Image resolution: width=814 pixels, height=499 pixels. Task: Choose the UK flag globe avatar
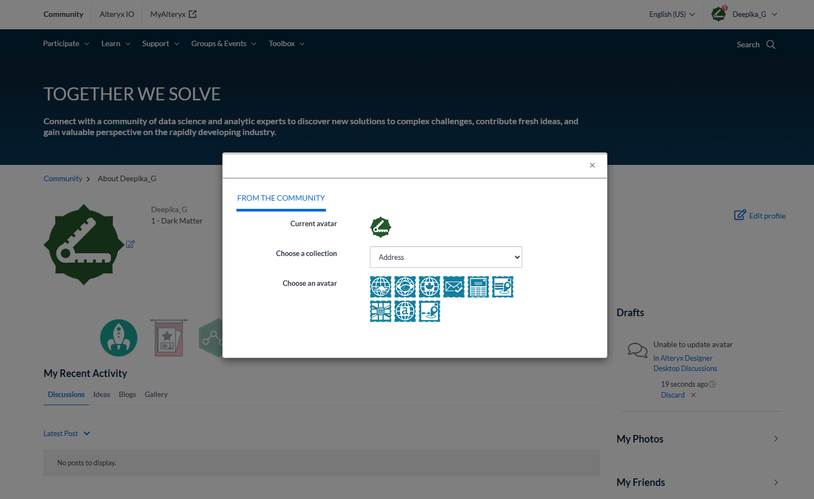click(381, 311)
